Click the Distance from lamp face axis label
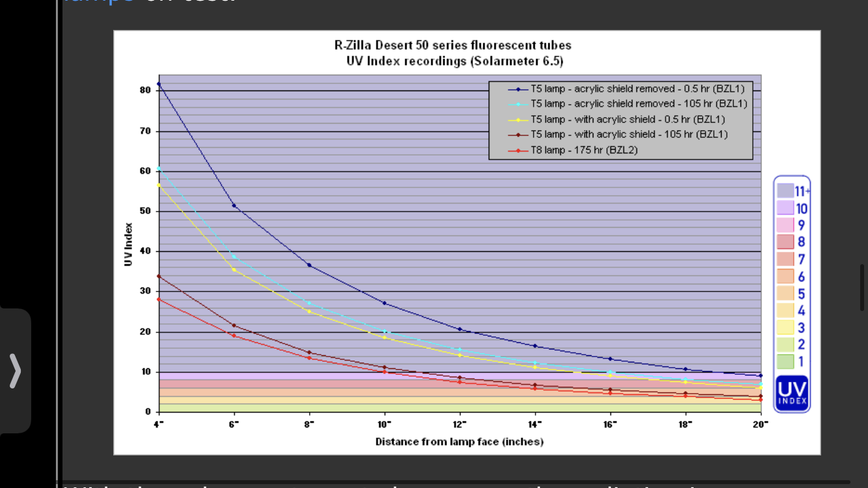This screenshot has width=868, height=488. tap(459, 442)
